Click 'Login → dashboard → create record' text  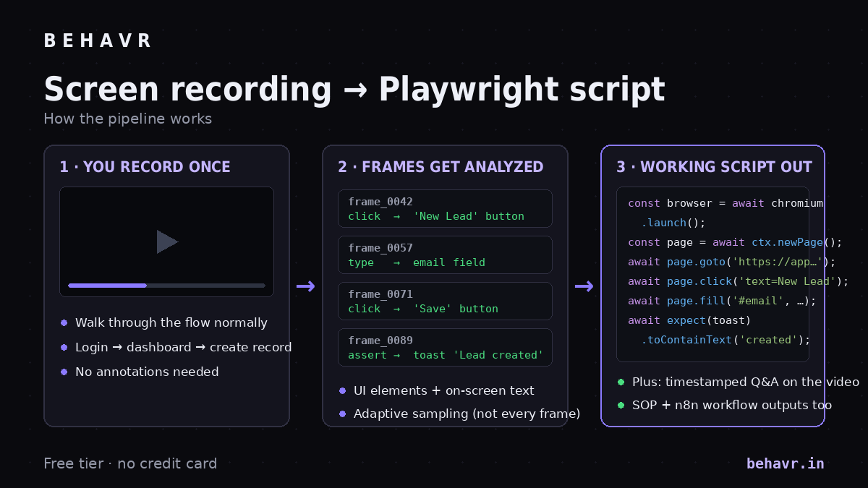coord(184,348)
